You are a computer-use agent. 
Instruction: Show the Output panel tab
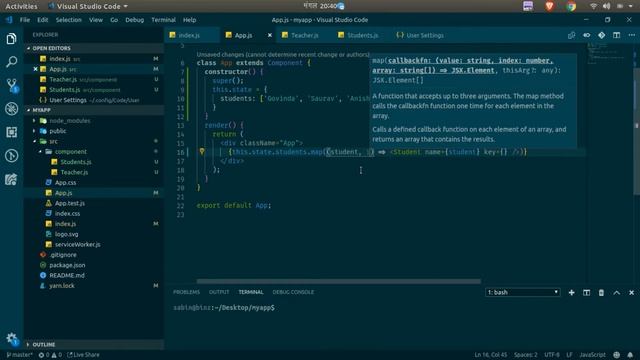pos(219,292)
